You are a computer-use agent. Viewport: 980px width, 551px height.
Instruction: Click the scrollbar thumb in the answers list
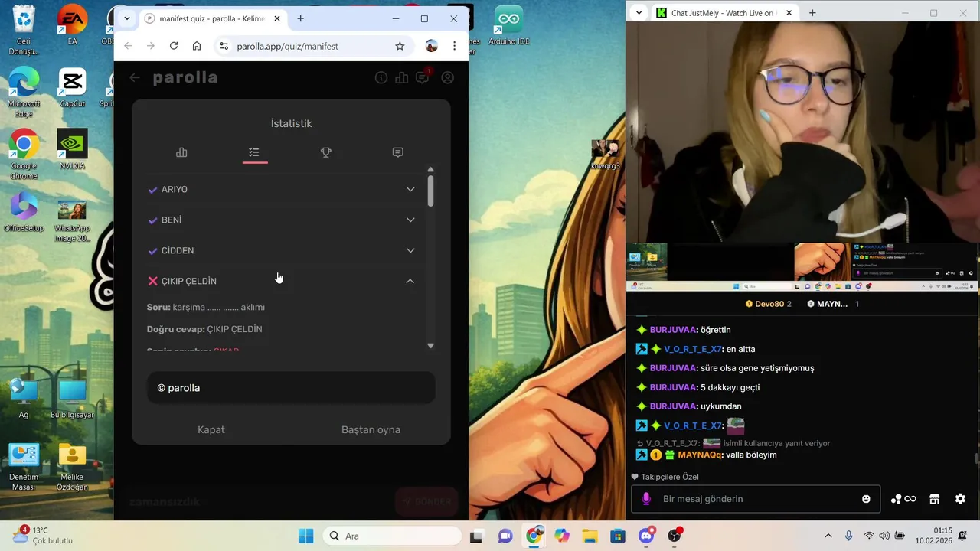(430, 191)
